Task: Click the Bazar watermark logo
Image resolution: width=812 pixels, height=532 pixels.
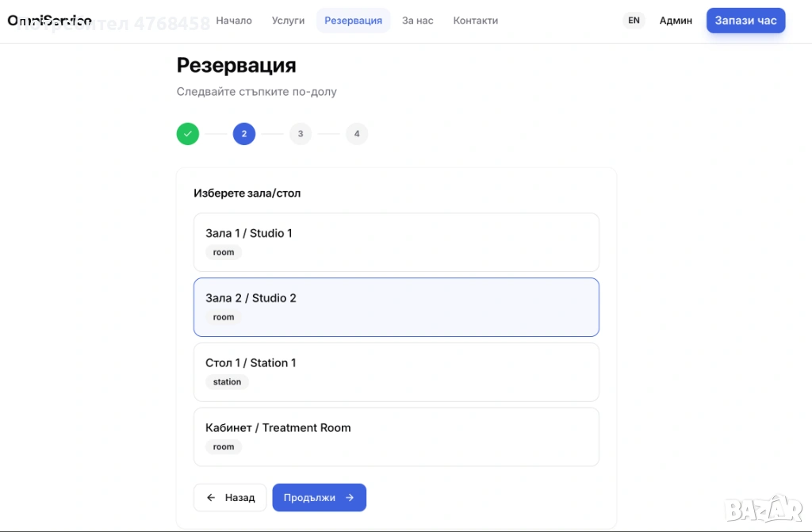Action: click(764, 509)
